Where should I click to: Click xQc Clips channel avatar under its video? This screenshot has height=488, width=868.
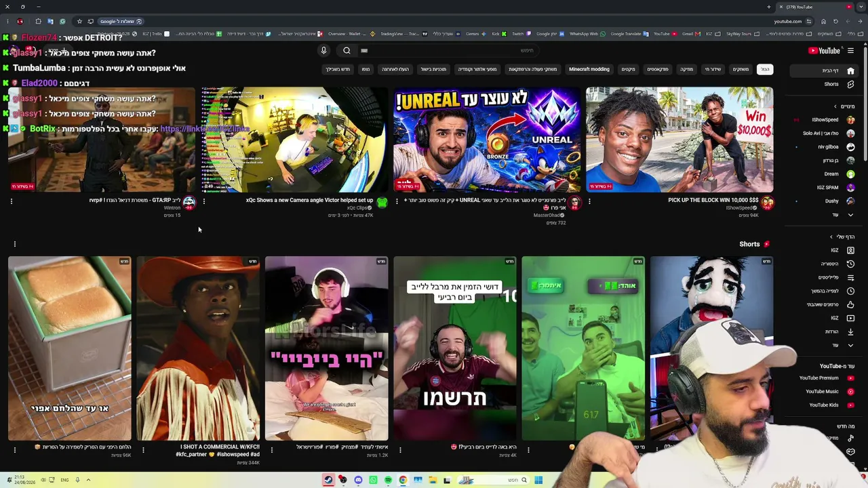click(x=382, y=203)
